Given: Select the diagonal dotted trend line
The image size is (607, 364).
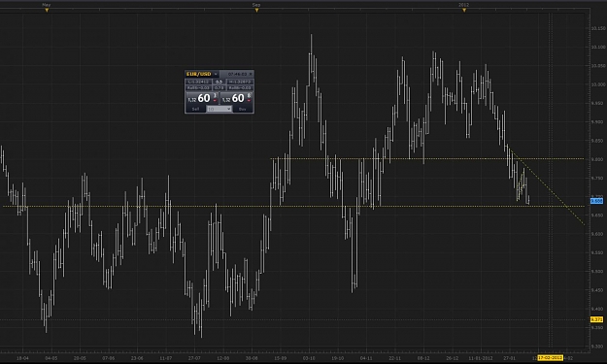Looking at the screenshot, I should point(546,185).
